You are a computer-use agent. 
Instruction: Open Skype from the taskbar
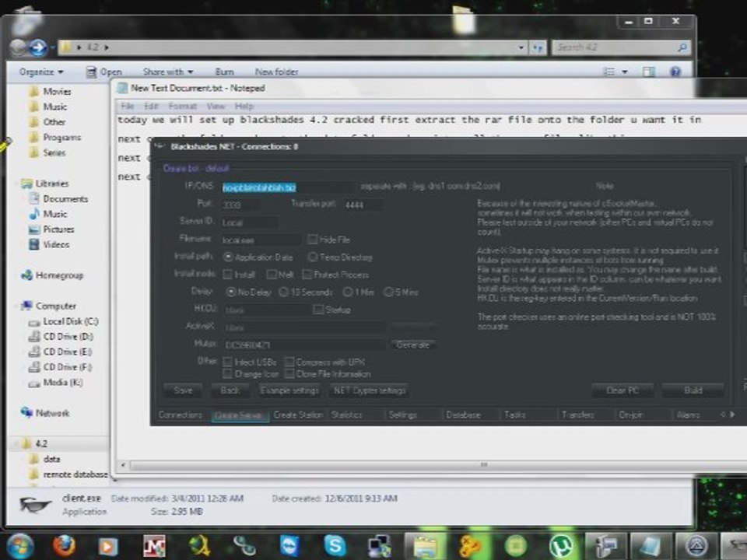[335, 546]
